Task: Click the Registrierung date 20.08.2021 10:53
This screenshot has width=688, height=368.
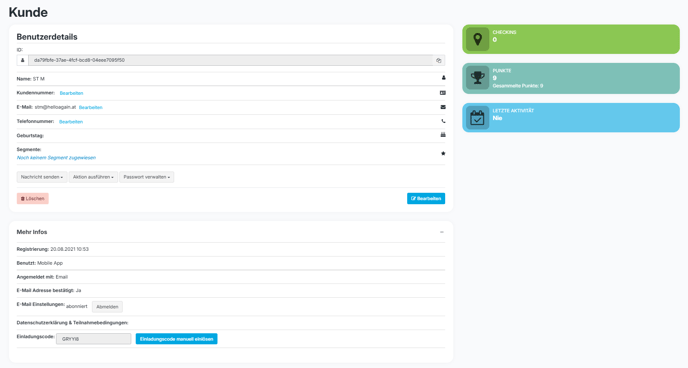Action: 69,249
